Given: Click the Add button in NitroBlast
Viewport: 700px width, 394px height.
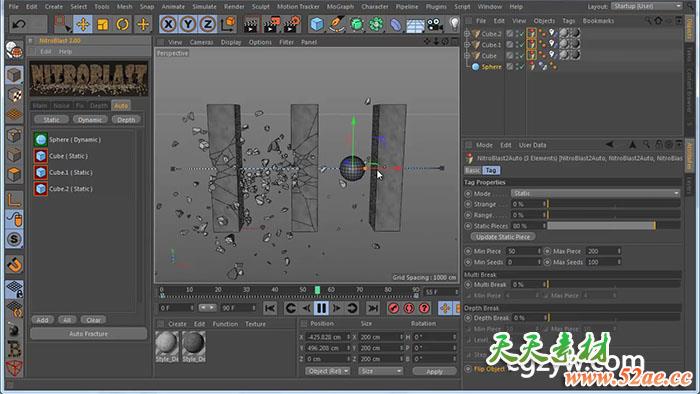Looking at the screenshot, I should (42, 320).
